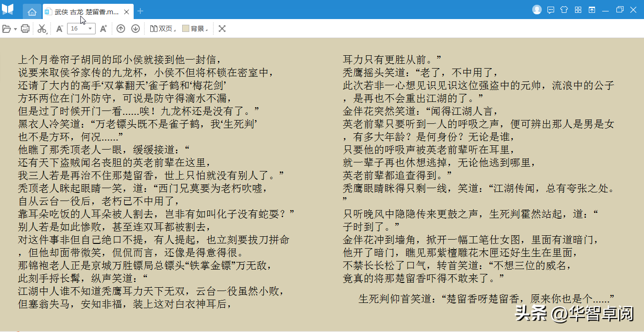644x332 pixels.
Task: Open the feedback message icon
Action: coord(551,10)
